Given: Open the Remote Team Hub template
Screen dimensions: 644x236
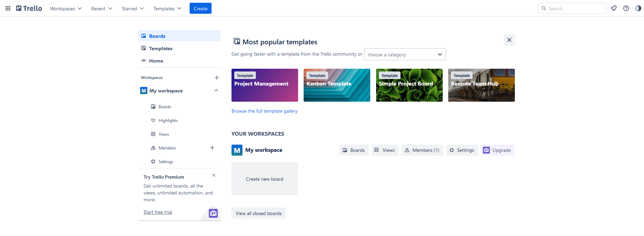Looking at the screenshot, I should [x=482, y=85].
